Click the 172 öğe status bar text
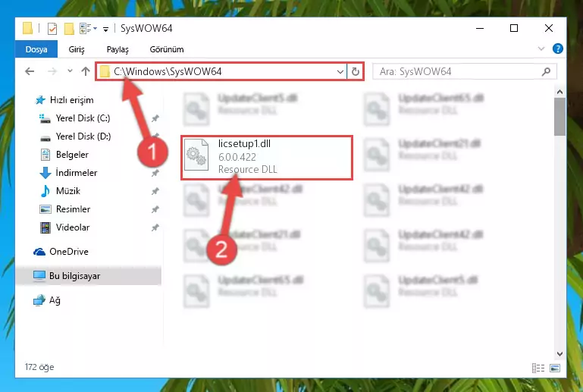The image size is (583, 392). [x=39, y=368]
